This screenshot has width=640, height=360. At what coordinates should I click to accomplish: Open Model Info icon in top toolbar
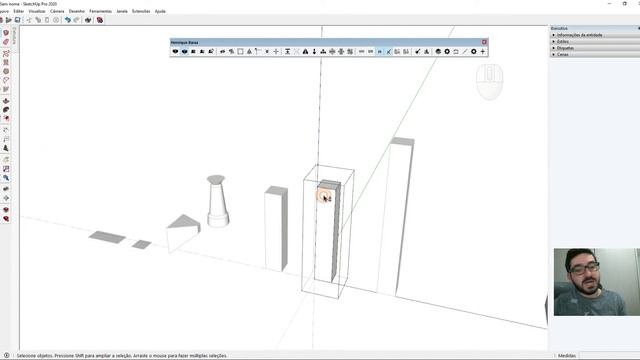(100, 20)
